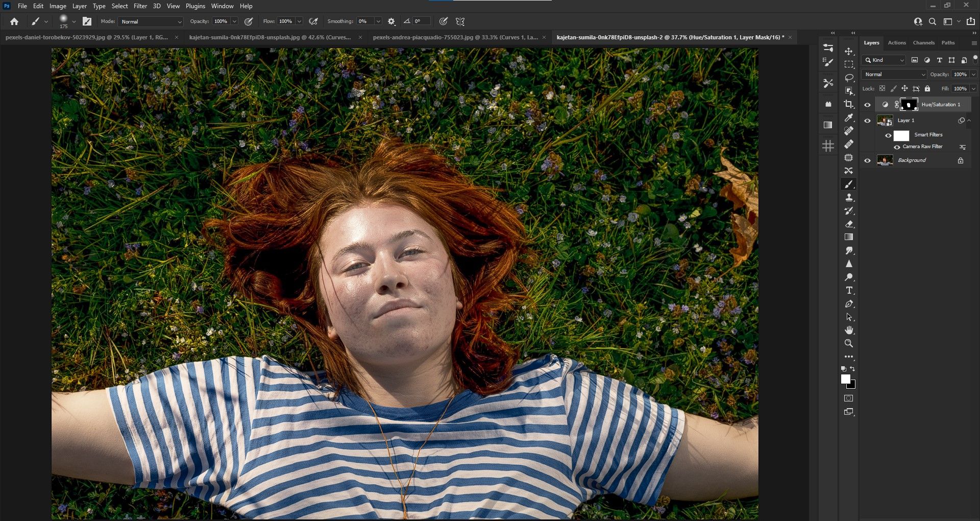This screenshot has width=980, height=521.
Task: Open the layer blend mode dropdown
Action: [x=894, y=75]
